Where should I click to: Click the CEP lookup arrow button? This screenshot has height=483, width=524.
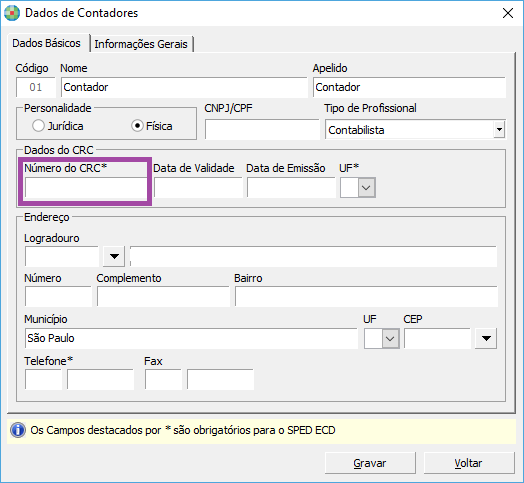point(486,339)
